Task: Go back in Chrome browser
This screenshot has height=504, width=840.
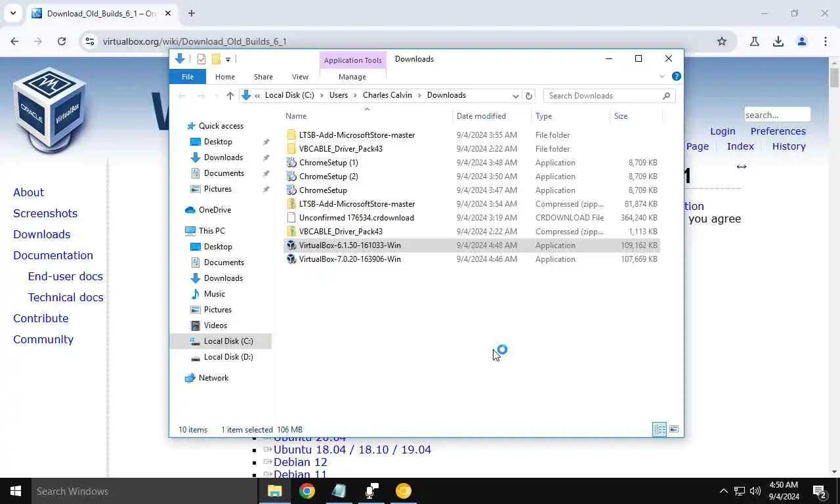Action: [14, 41]
